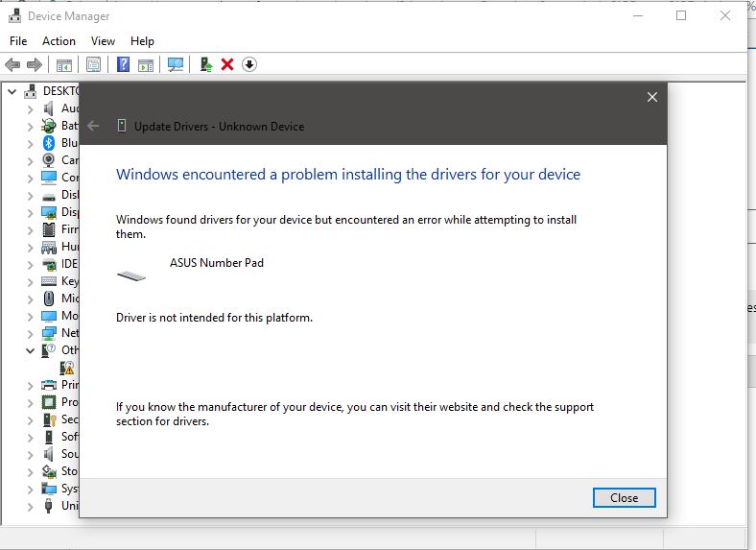Click the Disable device down-arrow icon
This screenshot has width=756, height=550.
click(249, 64)
